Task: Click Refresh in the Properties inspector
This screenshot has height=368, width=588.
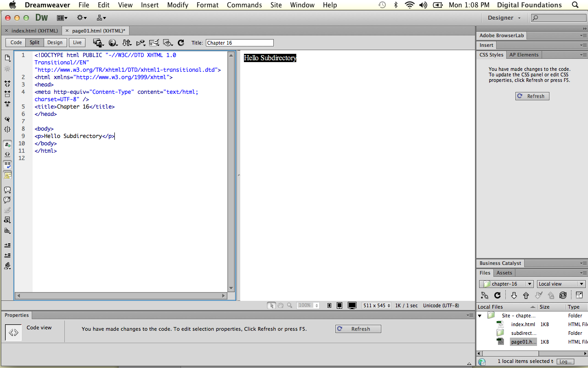Action: coord(358,328)
